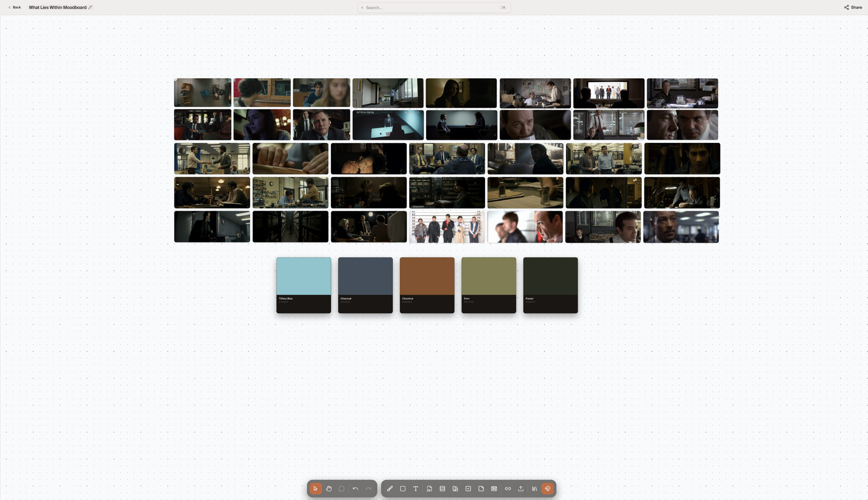Pick the Chestnut color swatch

(427, 285)
